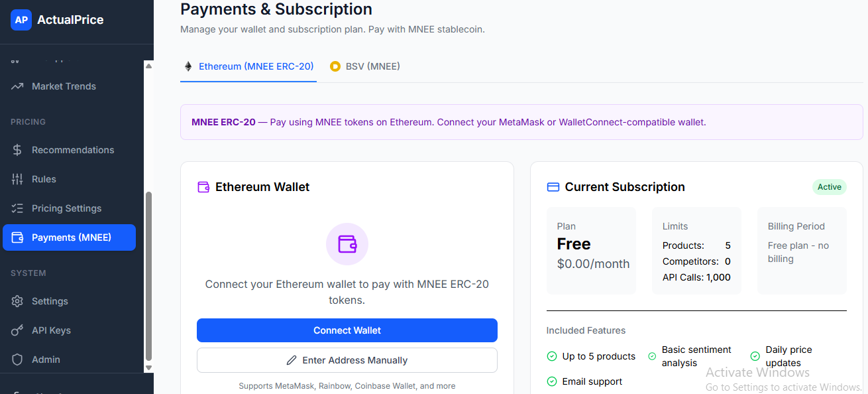Viewport: 868px width, 394px height.
Task: Click the Admin shield icon
Action: click(18, 360)
